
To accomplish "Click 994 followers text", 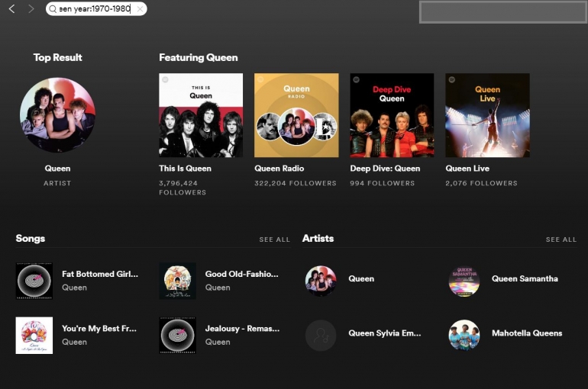I will point(382,184).
